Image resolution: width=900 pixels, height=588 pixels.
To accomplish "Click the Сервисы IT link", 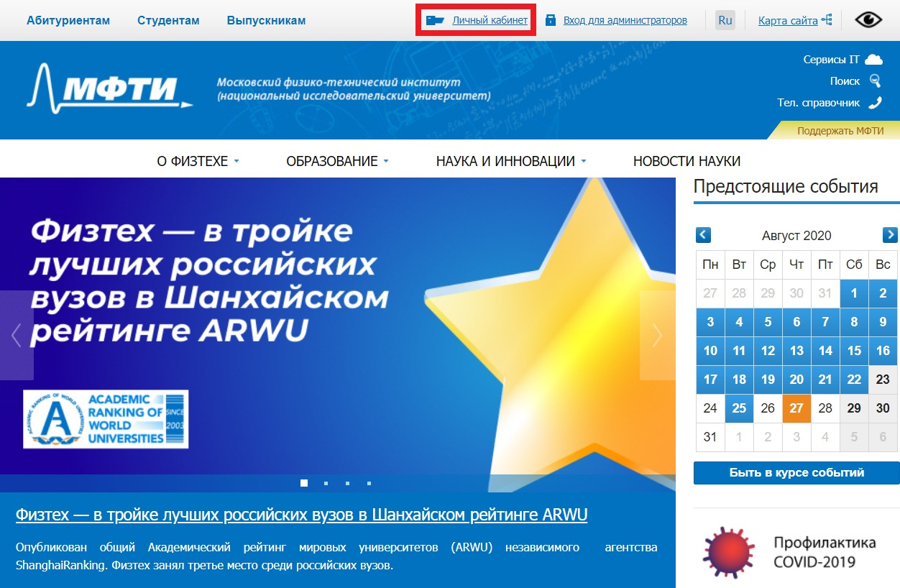I will pos(831,60).
